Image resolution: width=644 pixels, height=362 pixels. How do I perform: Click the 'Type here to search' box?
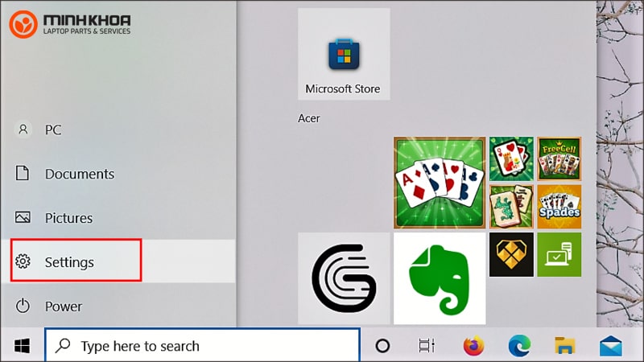pos(203,346)
